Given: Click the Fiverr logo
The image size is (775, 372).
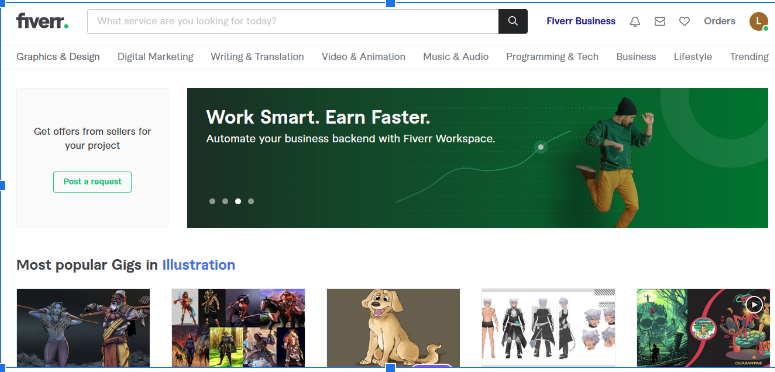Looking at the screenshot, I should pyautogui.click(x=42, y=21).
